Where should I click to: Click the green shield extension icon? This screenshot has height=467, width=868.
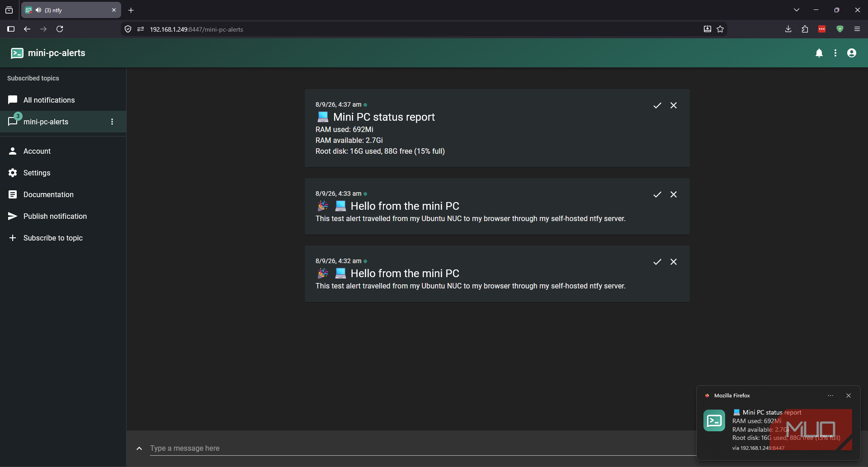pyautogui.click(x=840, y=29)
